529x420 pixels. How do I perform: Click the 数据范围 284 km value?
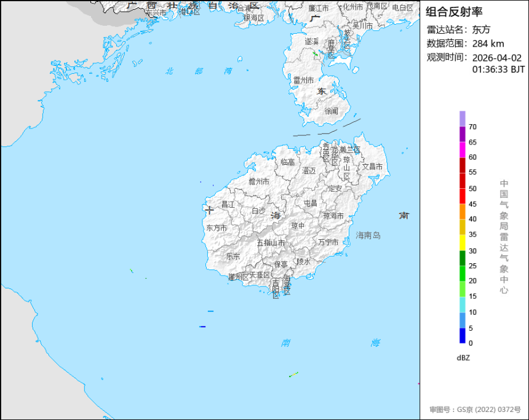[x=488, y=44]
